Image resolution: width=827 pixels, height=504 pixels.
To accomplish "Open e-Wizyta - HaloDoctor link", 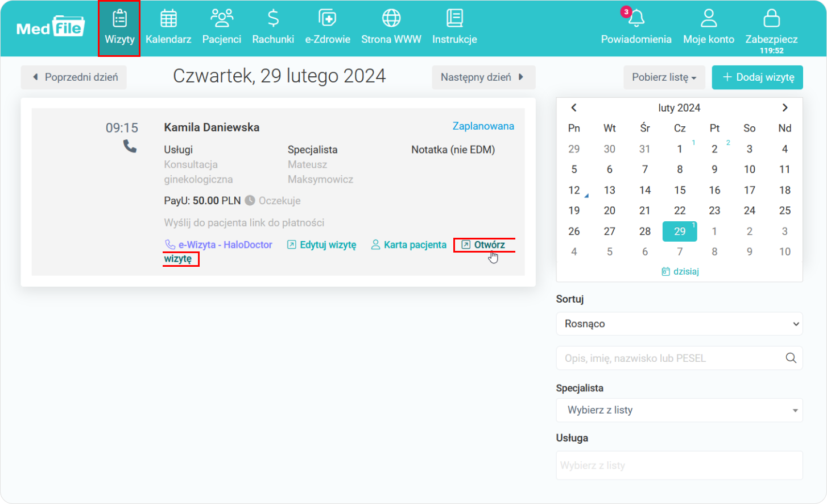I will [218, 245].
